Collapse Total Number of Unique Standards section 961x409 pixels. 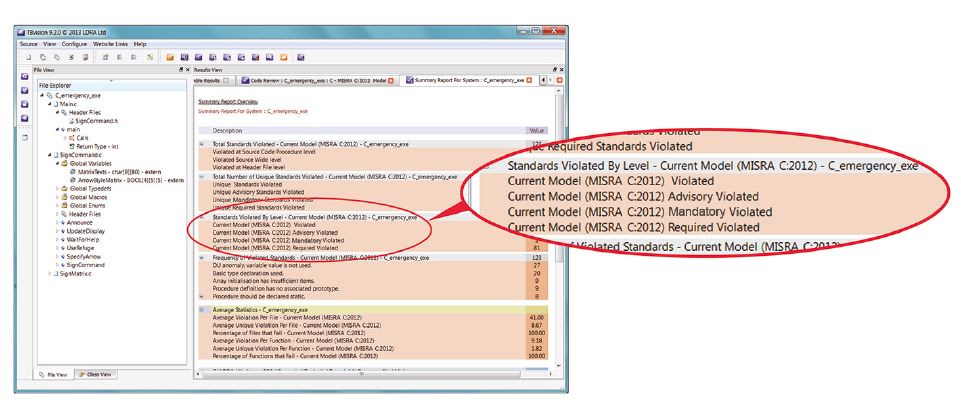pyautogui.click(x=201, y=177)
